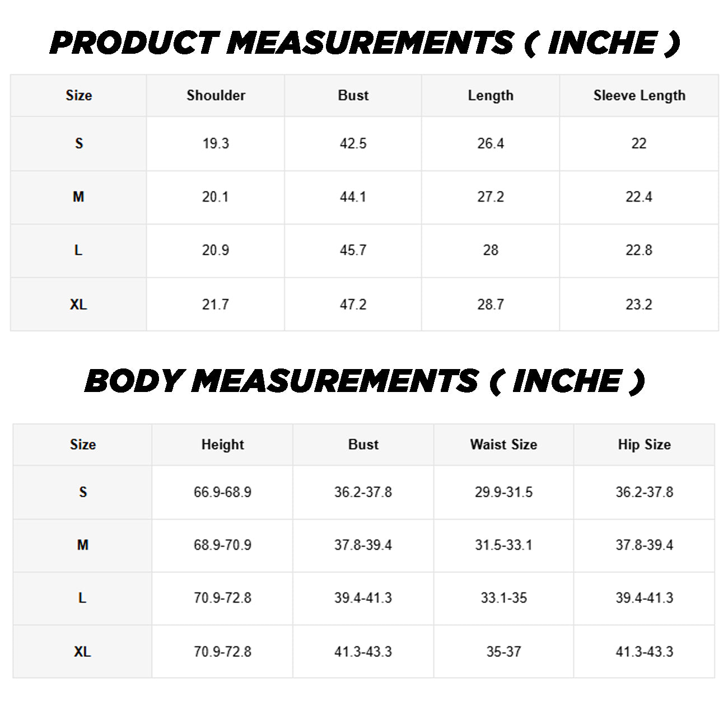Click the height range 66.9-68.9
Viewport: 728px width, 728px height.
(x=222, y=492)
